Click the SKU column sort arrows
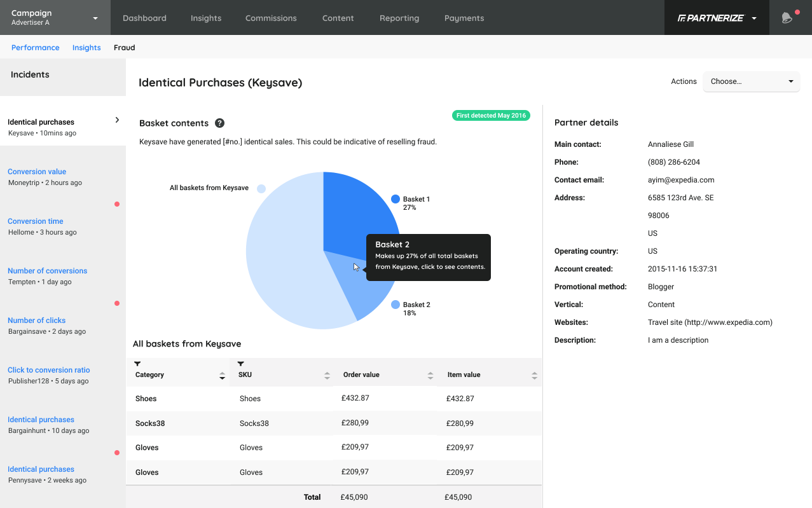812x508 pixels. 327,375
